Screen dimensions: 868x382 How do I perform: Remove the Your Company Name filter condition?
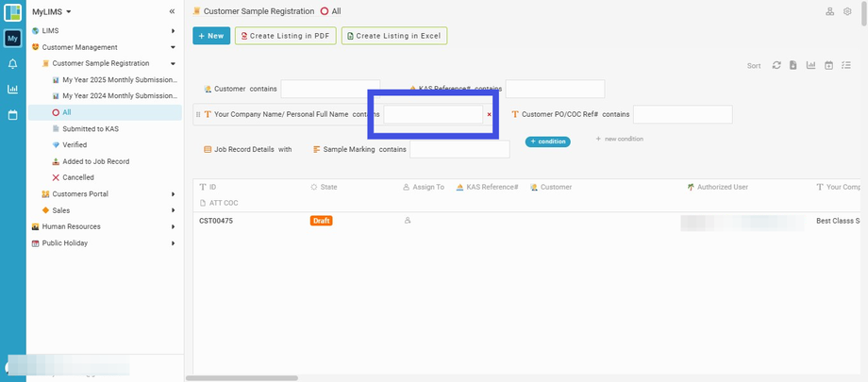(489, 115)
